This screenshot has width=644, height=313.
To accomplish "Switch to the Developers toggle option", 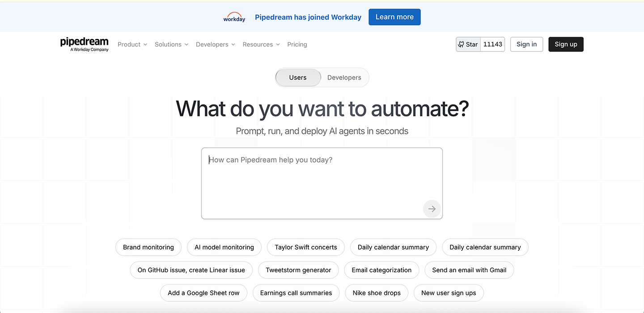I will [x=344, y=77].
